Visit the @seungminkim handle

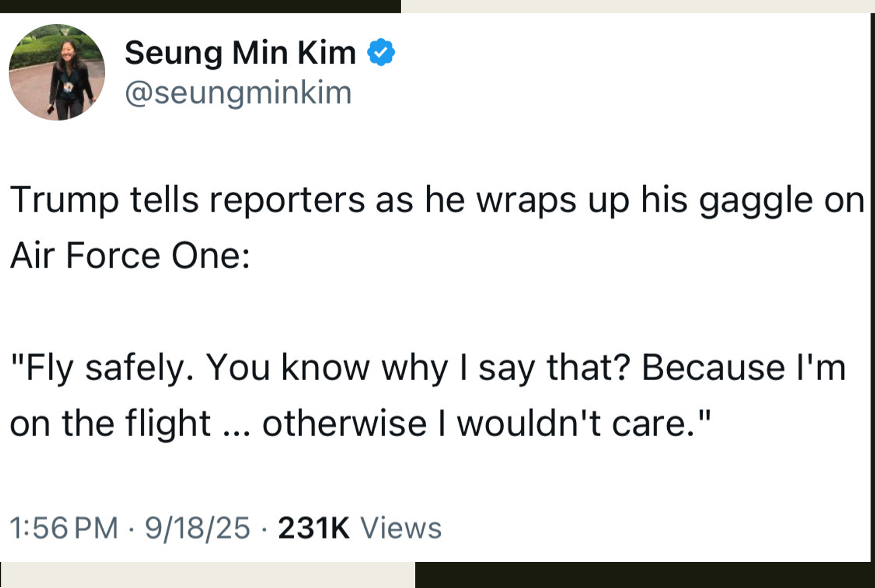click(238, 93)
